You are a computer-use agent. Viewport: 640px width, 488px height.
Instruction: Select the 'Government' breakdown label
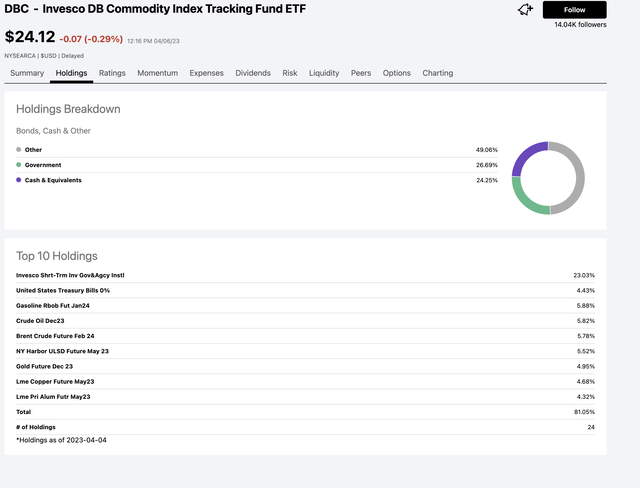click(43, 165)
